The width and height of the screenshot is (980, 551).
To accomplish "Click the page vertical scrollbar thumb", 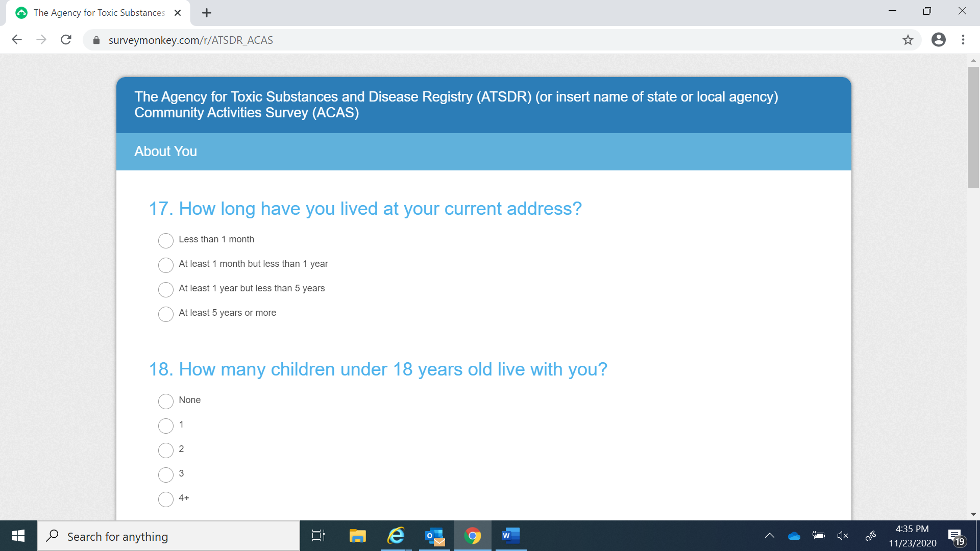I will pos(973,128).
